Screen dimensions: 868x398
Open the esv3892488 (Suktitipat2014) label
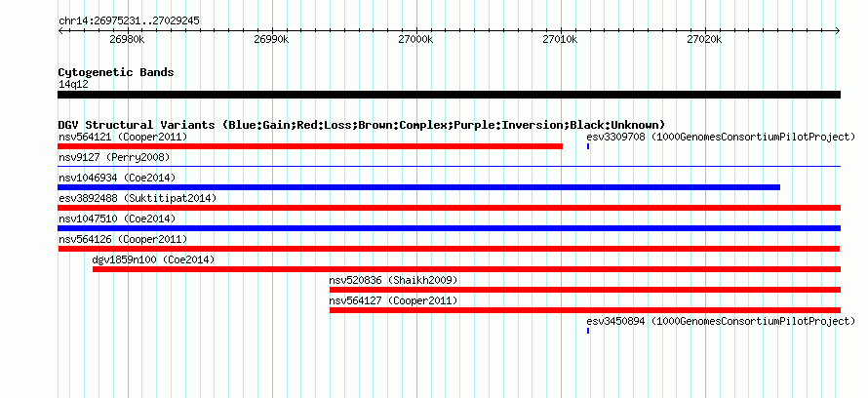138,198
